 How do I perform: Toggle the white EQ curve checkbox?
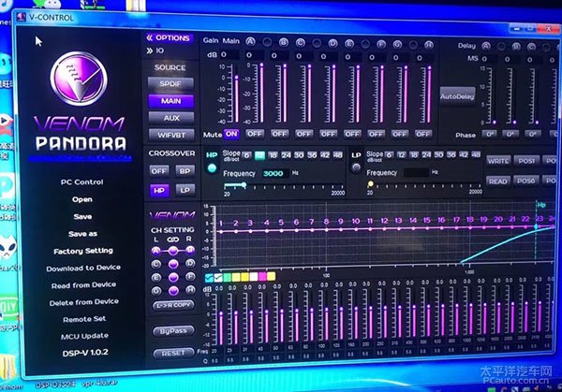(218, 278)
